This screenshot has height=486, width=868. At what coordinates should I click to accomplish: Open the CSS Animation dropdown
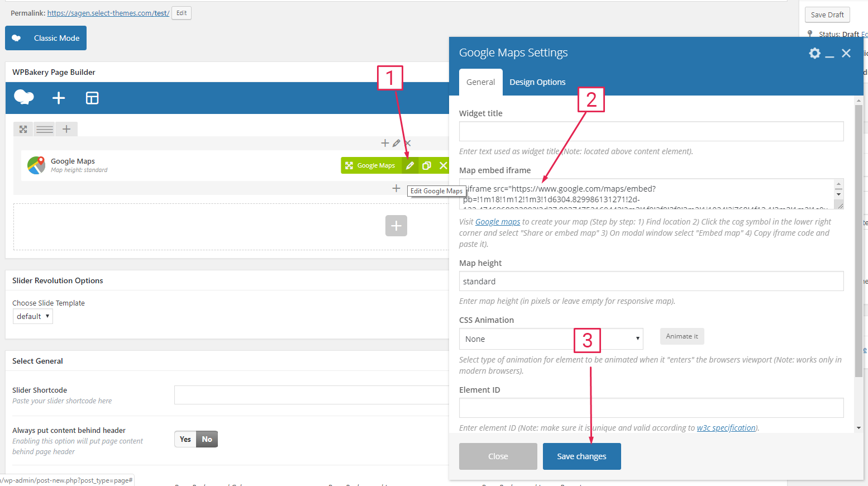[x=551, y=339]
